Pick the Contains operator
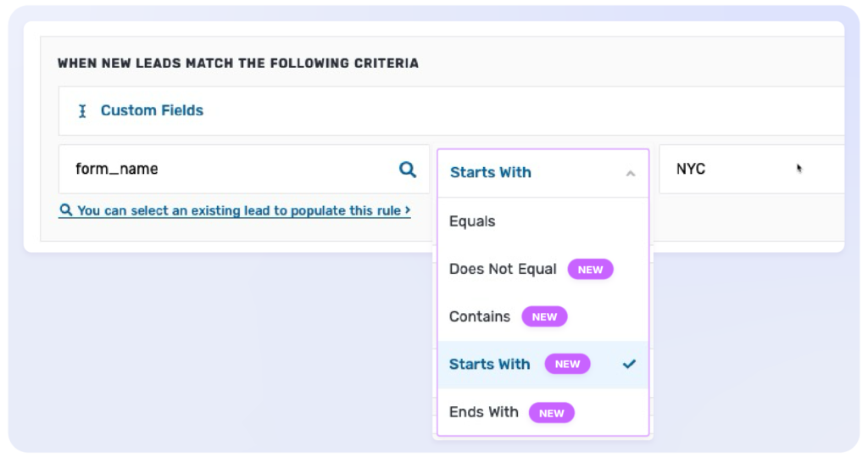868x458 pixels. coord(543,316)
